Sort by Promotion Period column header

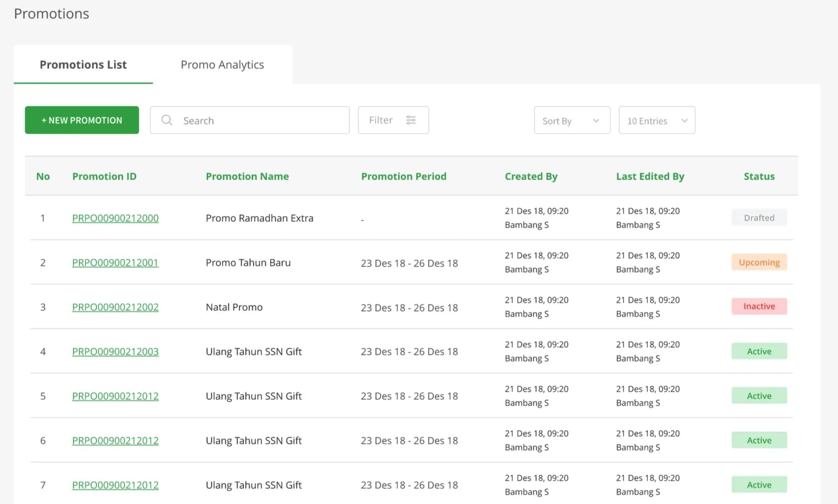point(404,176)
